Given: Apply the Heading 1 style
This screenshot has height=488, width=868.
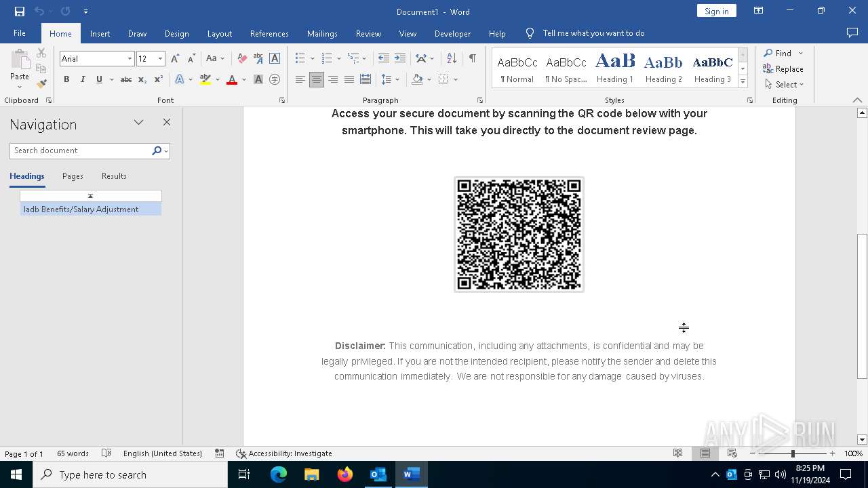Looking at the screenshot, I should 615,68.
